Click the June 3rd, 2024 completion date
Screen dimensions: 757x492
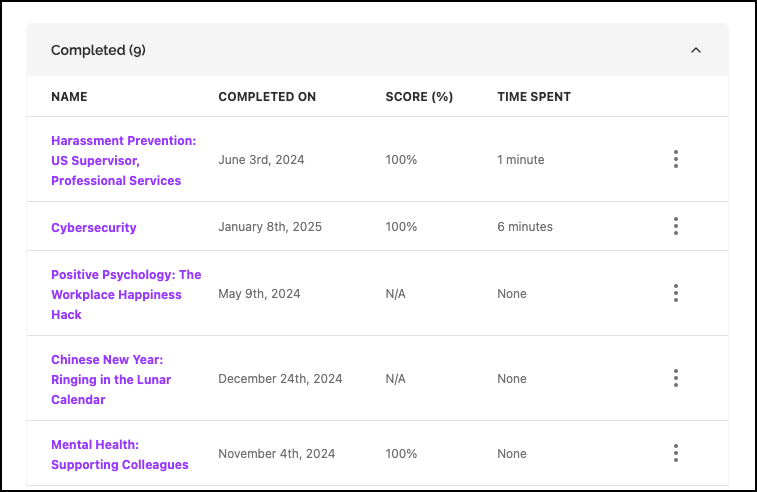coord(261,160)
